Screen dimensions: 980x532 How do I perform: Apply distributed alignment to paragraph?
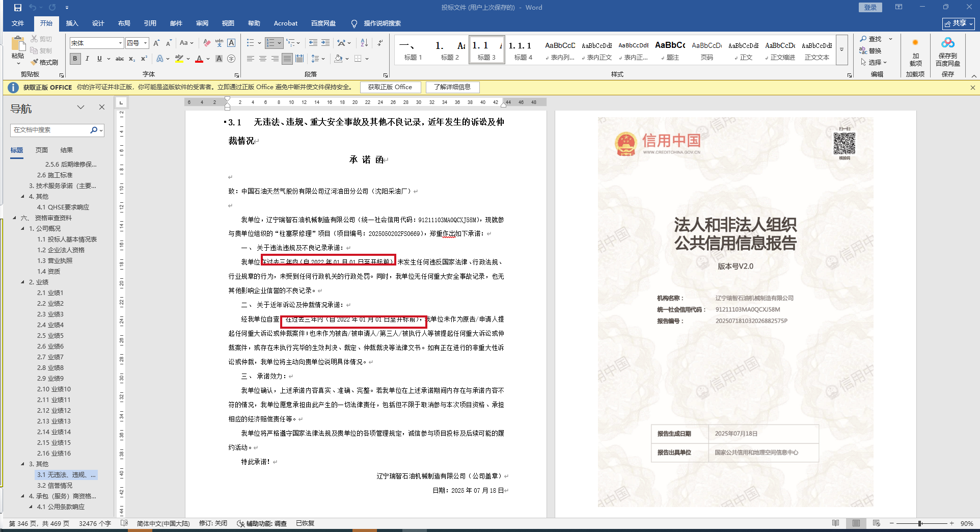tap(300, 59)
